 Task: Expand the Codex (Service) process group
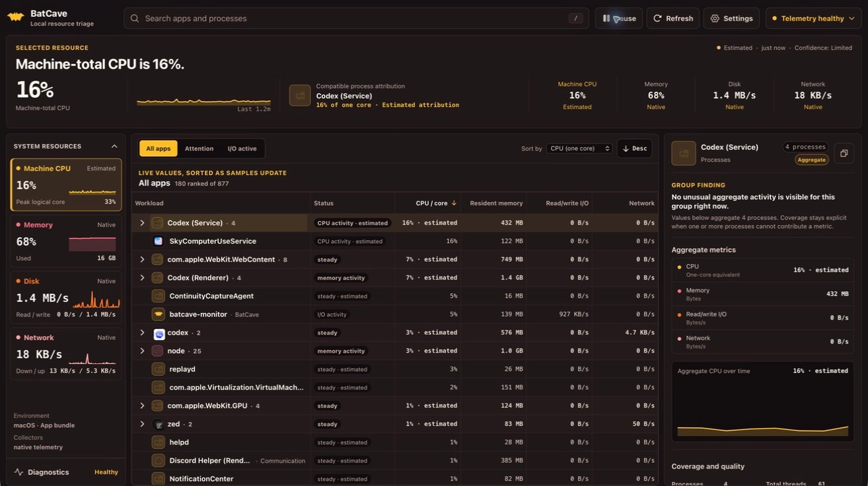click(142, 223)
